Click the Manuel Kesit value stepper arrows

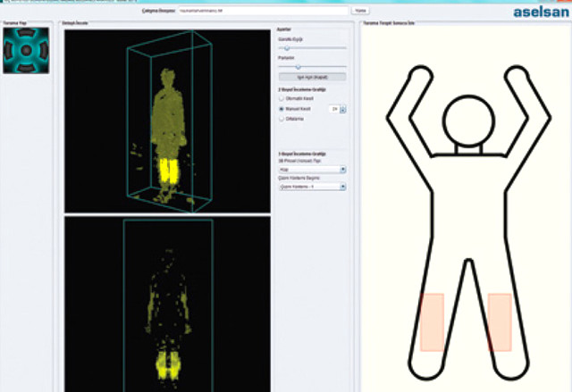pyautogui.click(x=343, y=109)
